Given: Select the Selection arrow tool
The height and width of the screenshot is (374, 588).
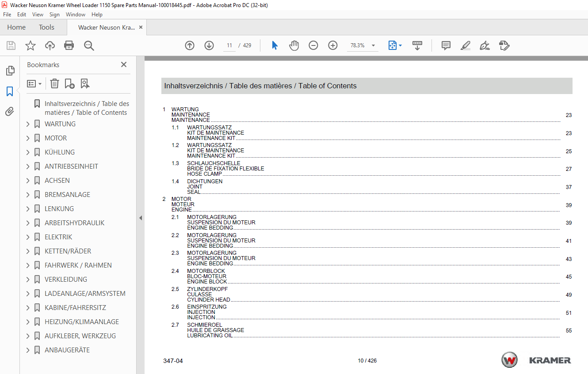Looking at the screenshot, I should coord(275,45).
